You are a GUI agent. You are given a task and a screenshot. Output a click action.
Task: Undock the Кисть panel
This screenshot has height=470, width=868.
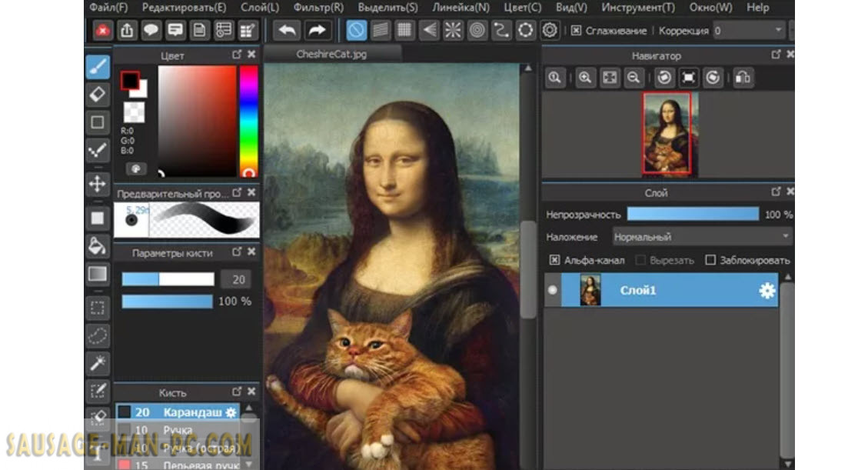point(237,392)
